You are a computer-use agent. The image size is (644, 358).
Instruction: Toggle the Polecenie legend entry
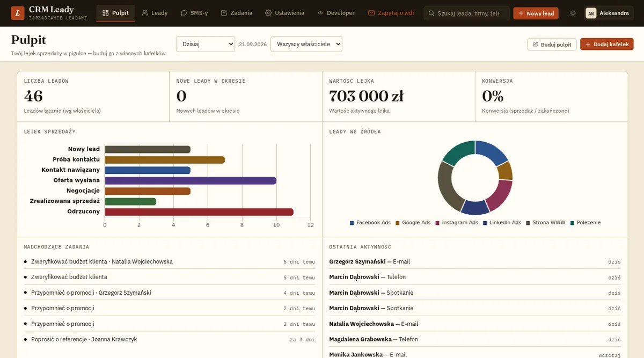click(x=585, y=222)
